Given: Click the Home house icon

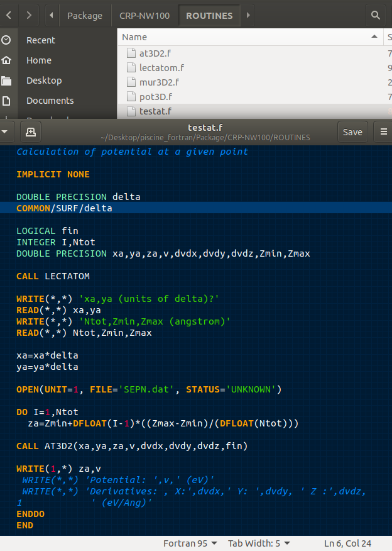Looking at the screenshot, I should coord(6,60).
